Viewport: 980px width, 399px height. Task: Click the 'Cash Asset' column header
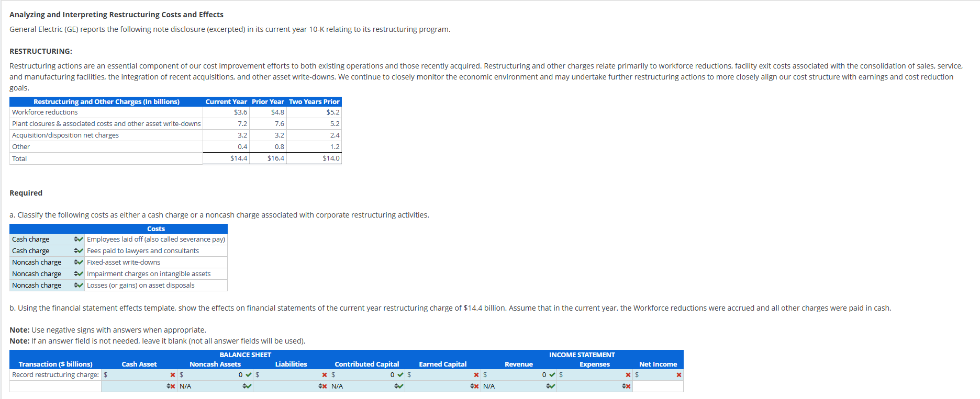point(139,364)
